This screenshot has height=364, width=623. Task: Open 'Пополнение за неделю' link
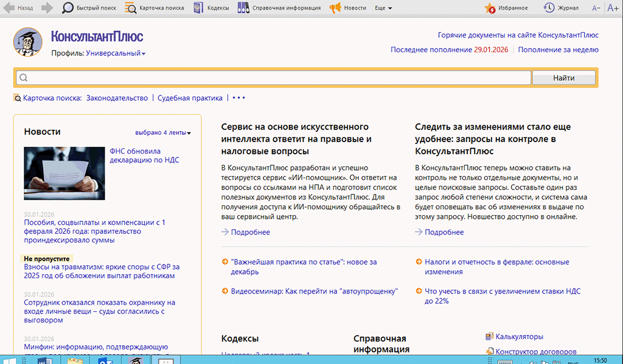[x=558, y=50]
